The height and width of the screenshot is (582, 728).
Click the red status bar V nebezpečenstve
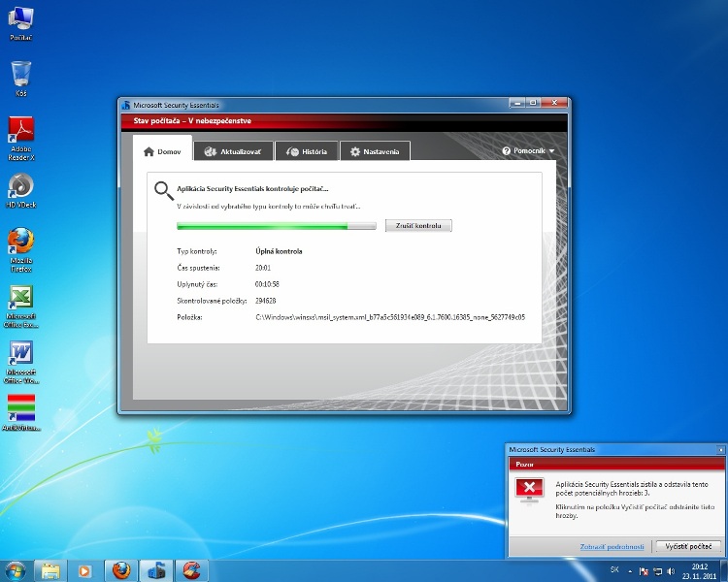pos(344,120)
